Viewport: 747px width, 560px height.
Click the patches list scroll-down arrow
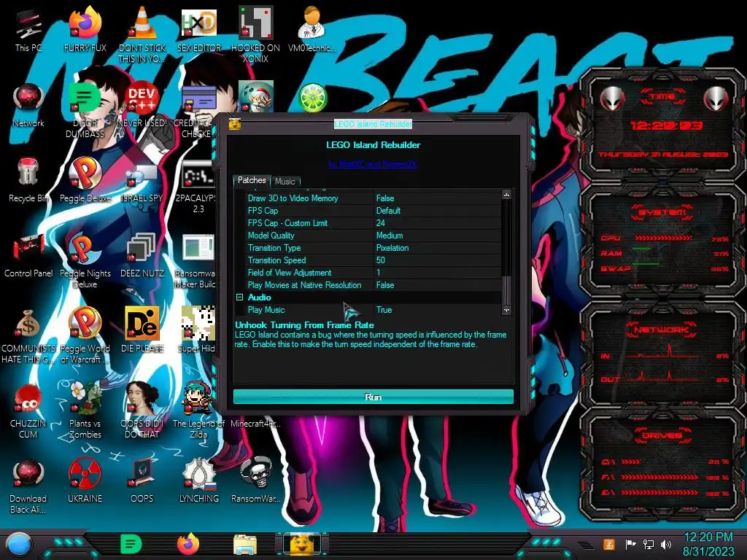(x=506, y=311)
